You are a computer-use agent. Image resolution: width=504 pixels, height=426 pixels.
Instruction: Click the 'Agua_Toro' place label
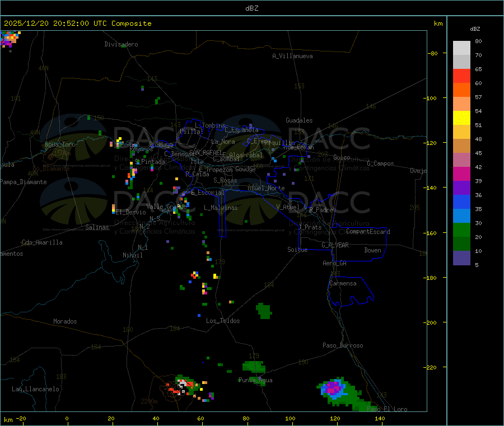coord(60,144)
